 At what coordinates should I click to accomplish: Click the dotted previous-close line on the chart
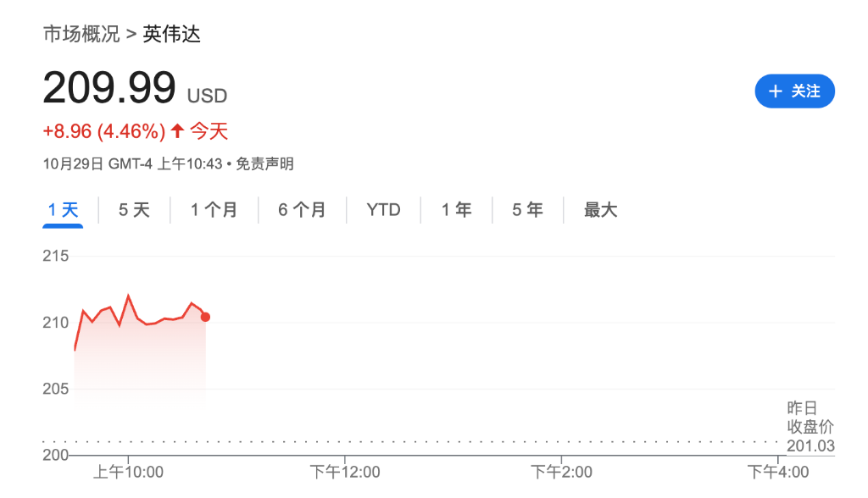[424, 442]
